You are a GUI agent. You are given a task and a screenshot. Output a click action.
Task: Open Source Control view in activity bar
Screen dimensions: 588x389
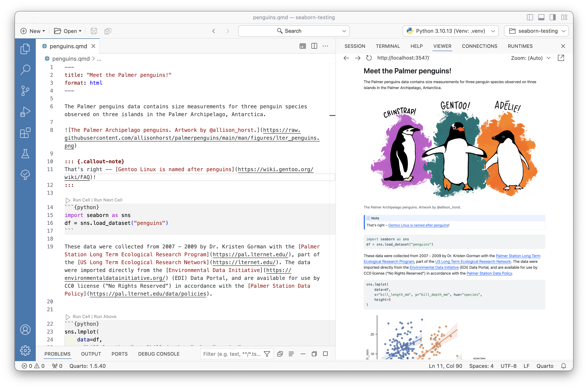tap(25, 91)
